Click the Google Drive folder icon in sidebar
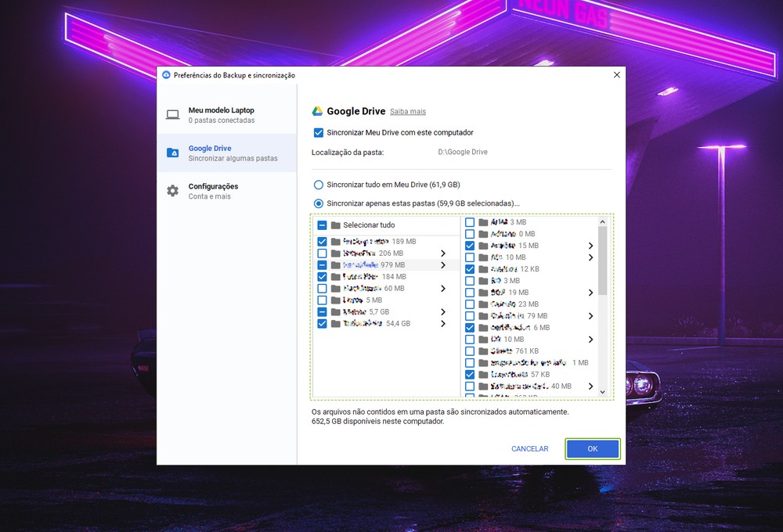783x532 pixels. point(172,153)
